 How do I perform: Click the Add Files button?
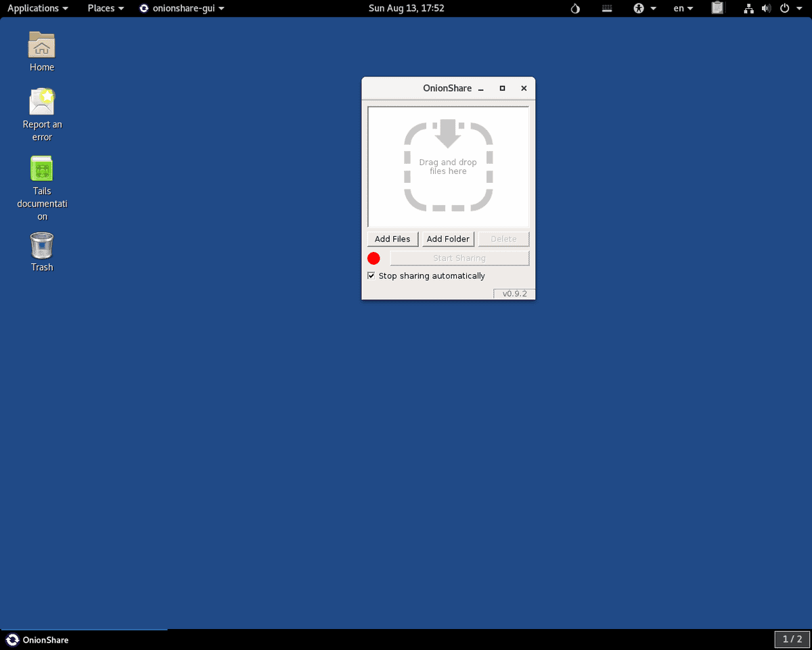[x=392, y=239]
